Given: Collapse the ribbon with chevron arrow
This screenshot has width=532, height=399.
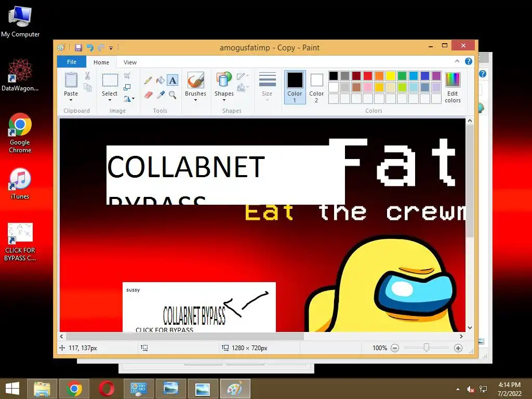Looking at the screenshot, I should [457, 61].
